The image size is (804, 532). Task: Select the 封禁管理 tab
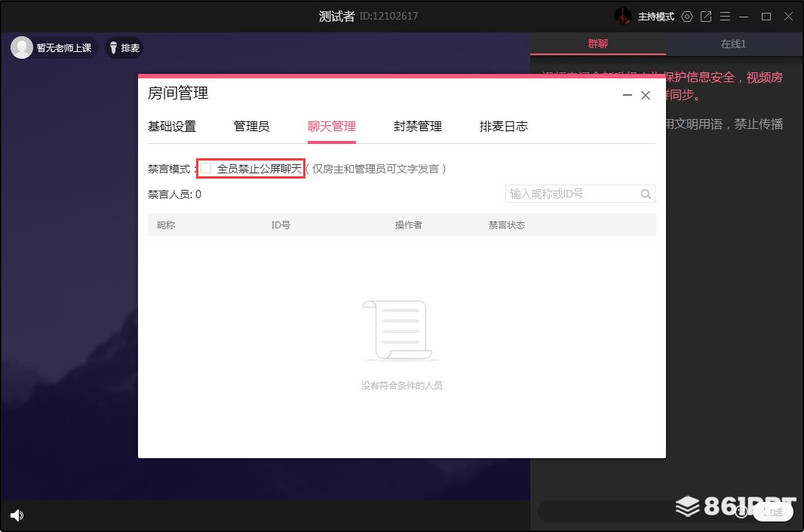pyautogui.click(x=417, y=127)
